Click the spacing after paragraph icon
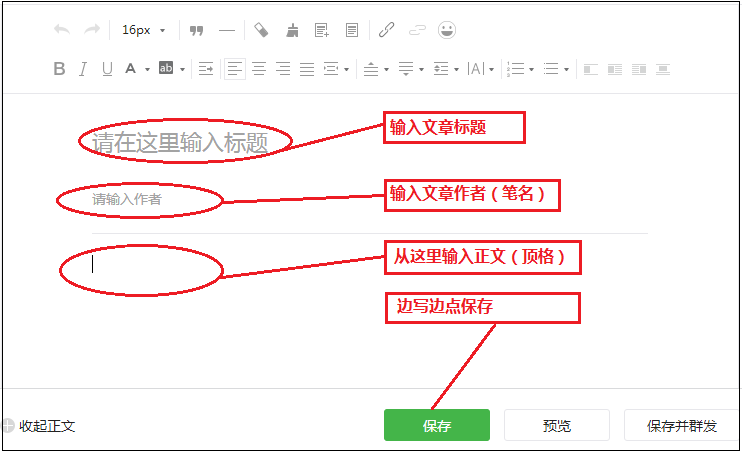 (406, 69)
